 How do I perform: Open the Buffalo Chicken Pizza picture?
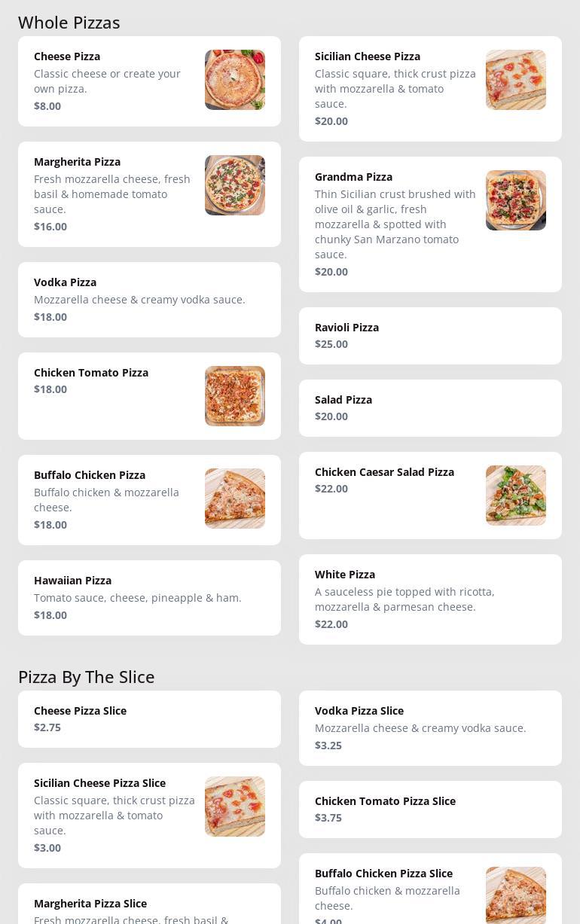(235, 499)
